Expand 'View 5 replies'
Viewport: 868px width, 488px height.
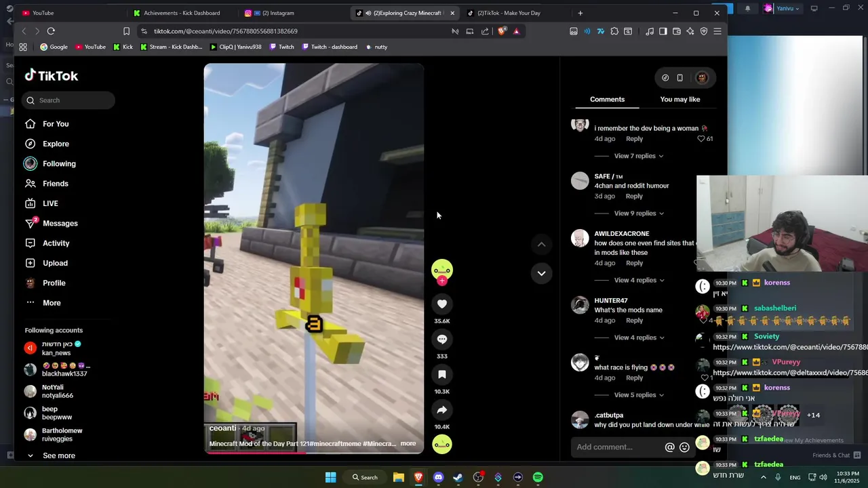pos(639,395)
